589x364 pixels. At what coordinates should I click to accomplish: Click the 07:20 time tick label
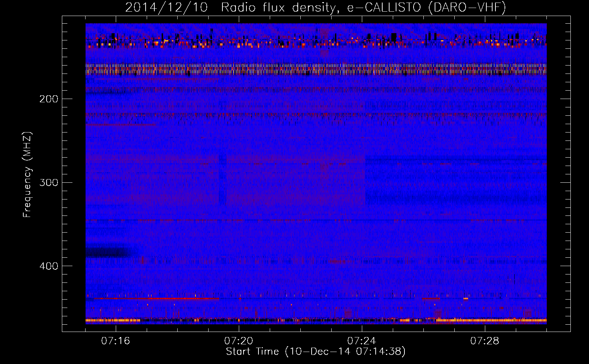click(x=238, y=341)
